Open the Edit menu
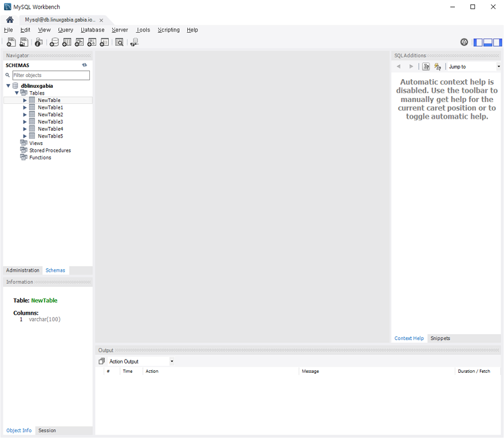The height and width of the screenshot is (438, 504). coord(25,30)
